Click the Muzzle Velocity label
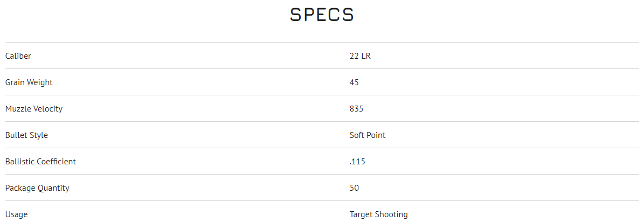 33,109
